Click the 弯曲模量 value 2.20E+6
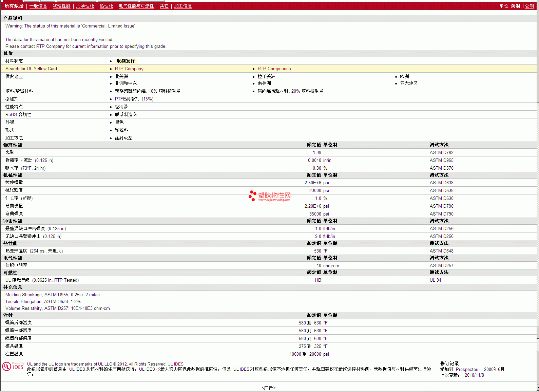 pyautogui.click(x=313, y=206)
